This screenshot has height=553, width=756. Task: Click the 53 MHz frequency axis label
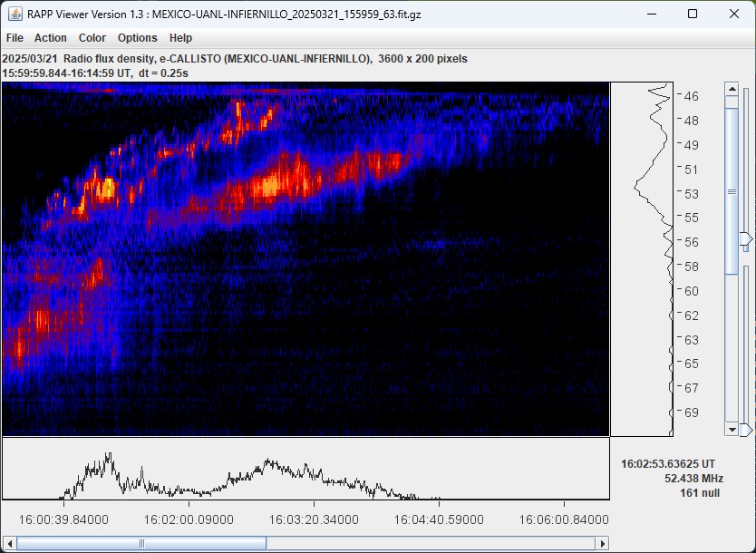click(x=691, y=194)
